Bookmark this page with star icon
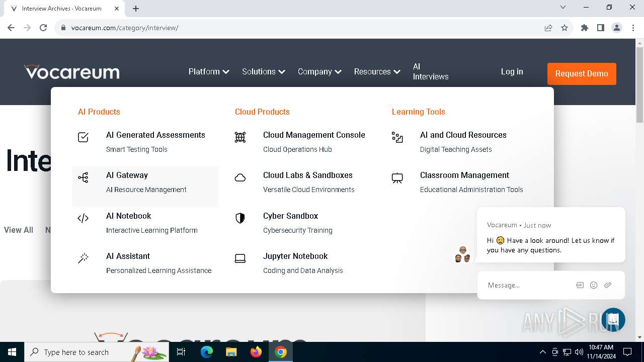This screenshot has height=362, width=644. 565,28
